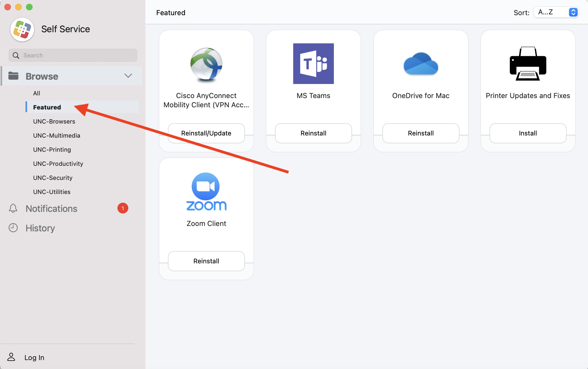Select UNC-Productivity category
588x369 pixels.
click(58, 163)
